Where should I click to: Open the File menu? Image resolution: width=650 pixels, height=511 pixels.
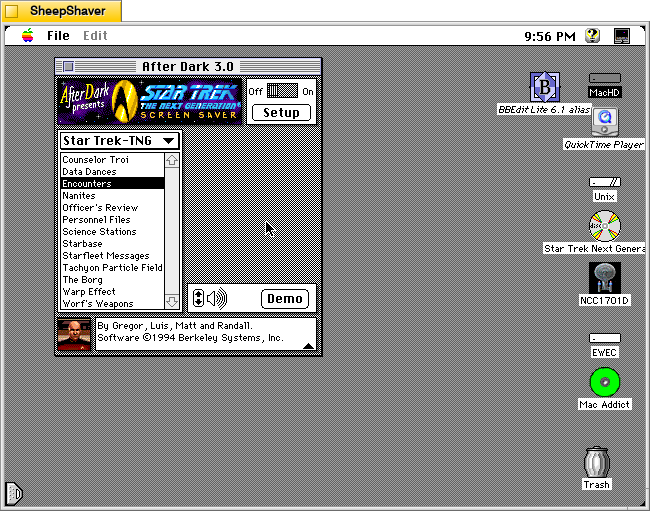pos(58,36)
